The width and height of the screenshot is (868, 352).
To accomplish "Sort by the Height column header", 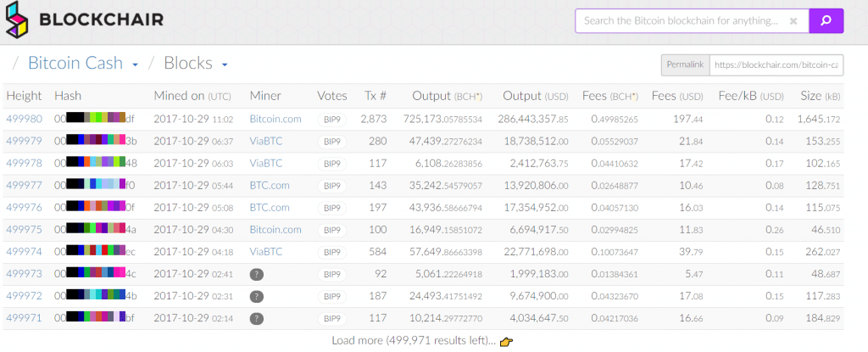I will tap(24, 96).
